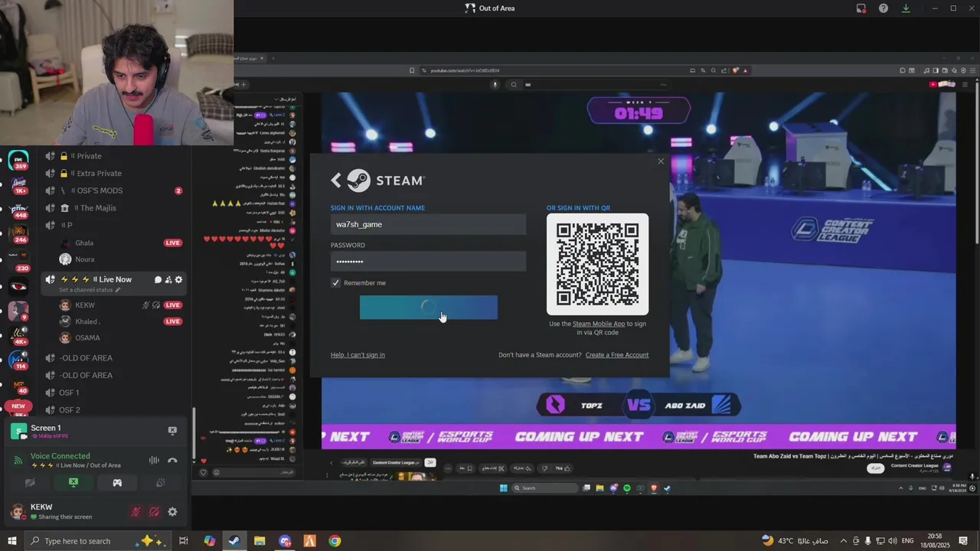Open the Steam taskbar icon
The height and width of the screenshot is (551, 980).
coord(234,541)
